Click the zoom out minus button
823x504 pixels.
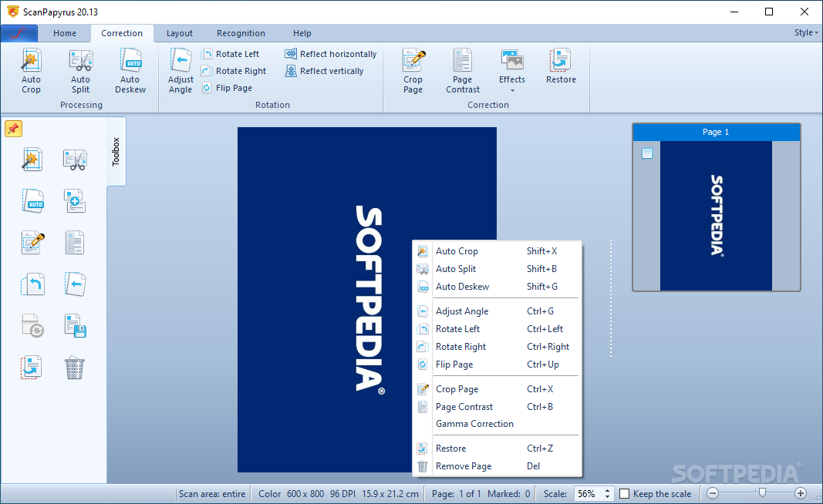712,493
